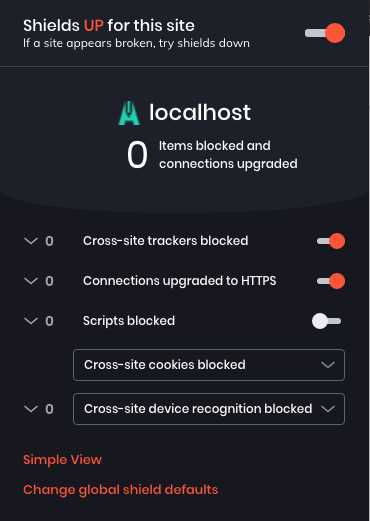Viewport: 370px width, 521px height.
Task: Click dropdown arrow in Cross-site cookies box
Action: point(328,365)
